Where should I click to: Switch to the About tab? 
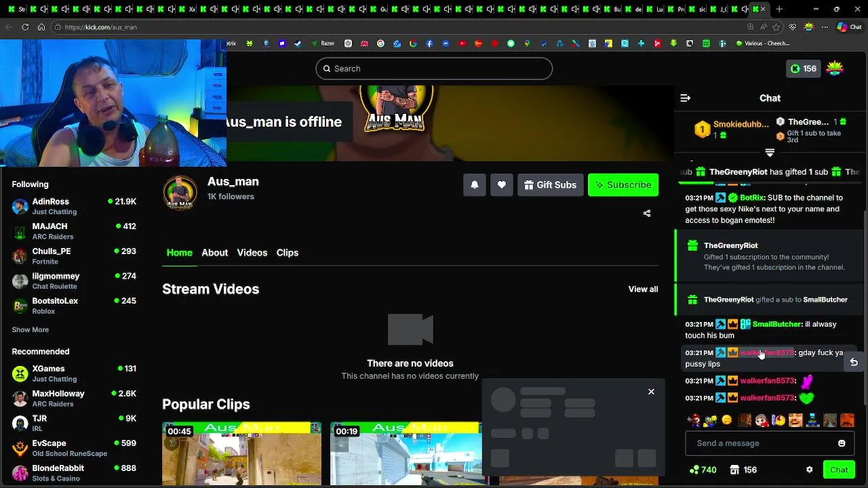tap(214, 253)
